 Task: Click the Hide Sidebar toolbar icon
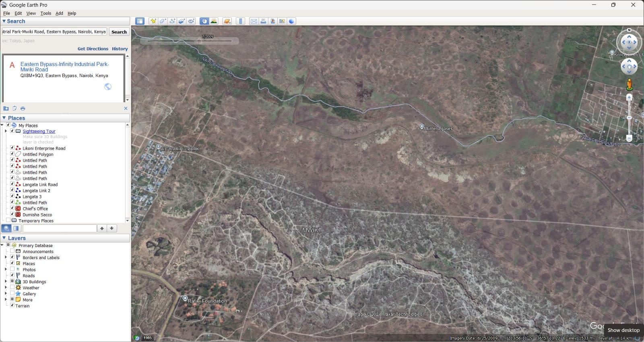pyautogui.click(x=140, y=21)
